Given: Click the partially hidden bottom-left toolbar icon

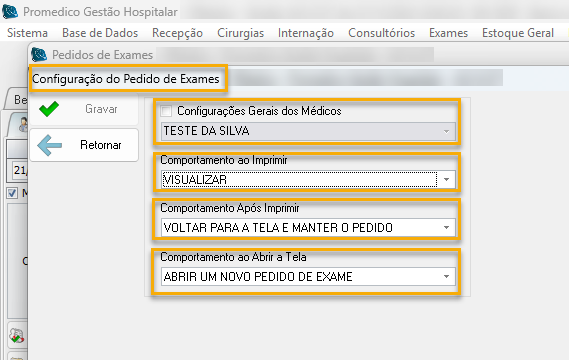Looking at the screenshot, I should (17, 335).
